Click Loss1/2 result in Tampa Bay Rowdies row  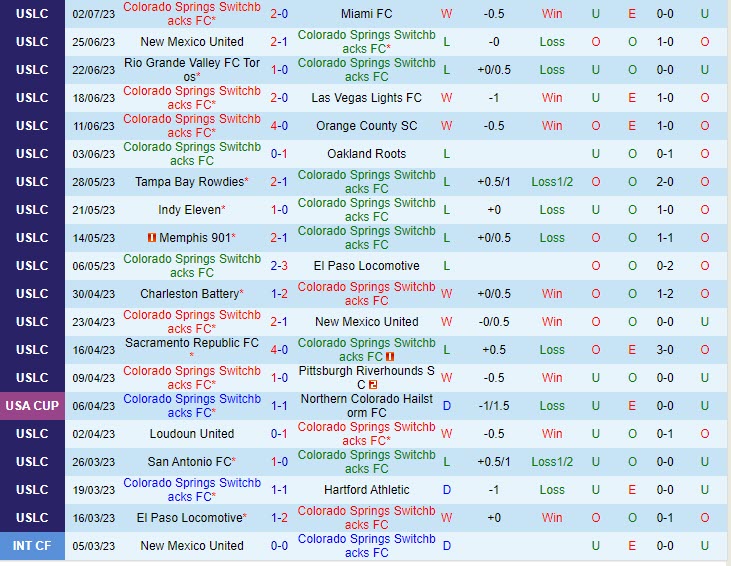pyautogui.click(x=552, y=182)
